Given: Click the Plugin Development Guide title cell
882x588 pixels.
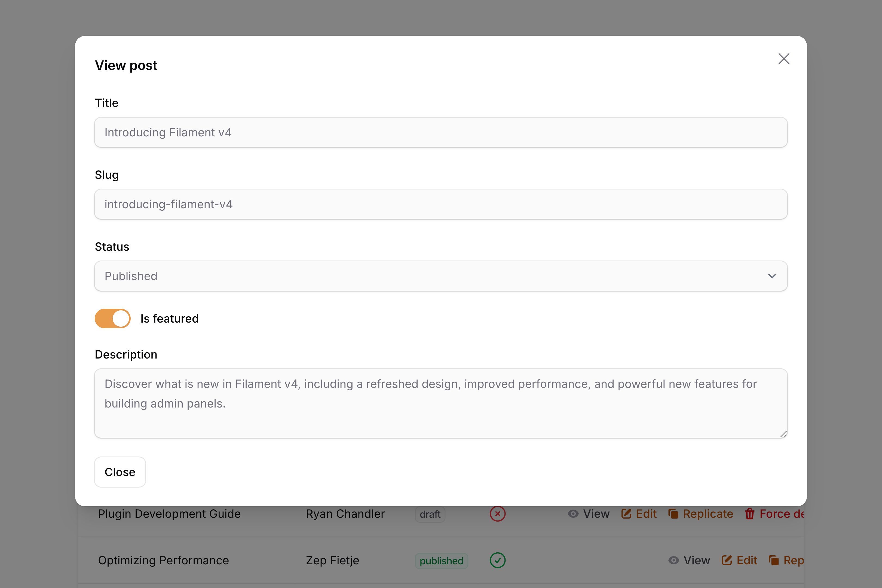Looking at the screenshot, I should tap(170, 514).
